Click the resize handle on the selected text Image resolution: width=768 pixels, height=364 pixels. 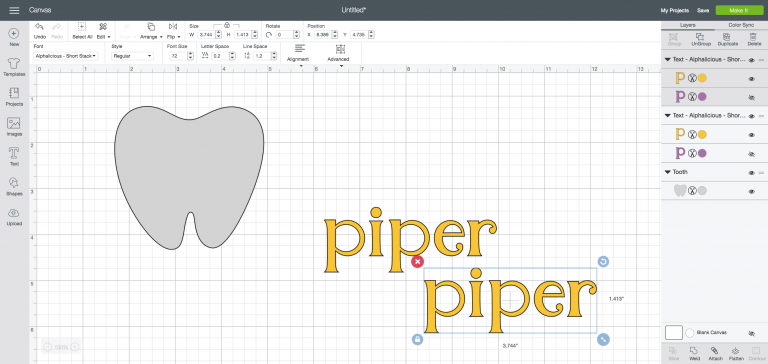(x=603, y=339)
